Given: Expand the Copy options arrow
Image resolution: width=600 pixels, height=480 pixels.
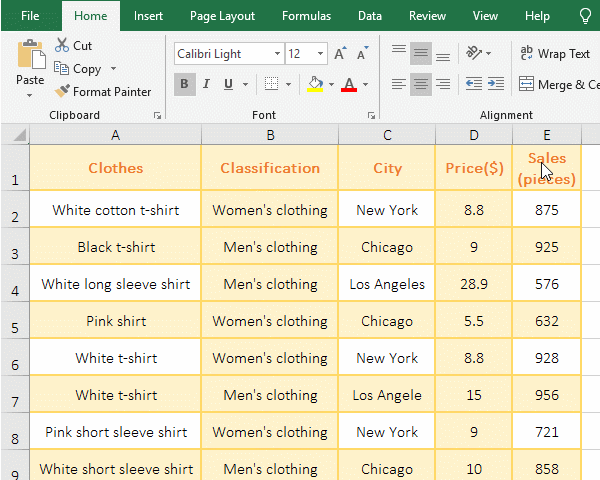Looking at the screenshot, I should click(x=113, y=69).
